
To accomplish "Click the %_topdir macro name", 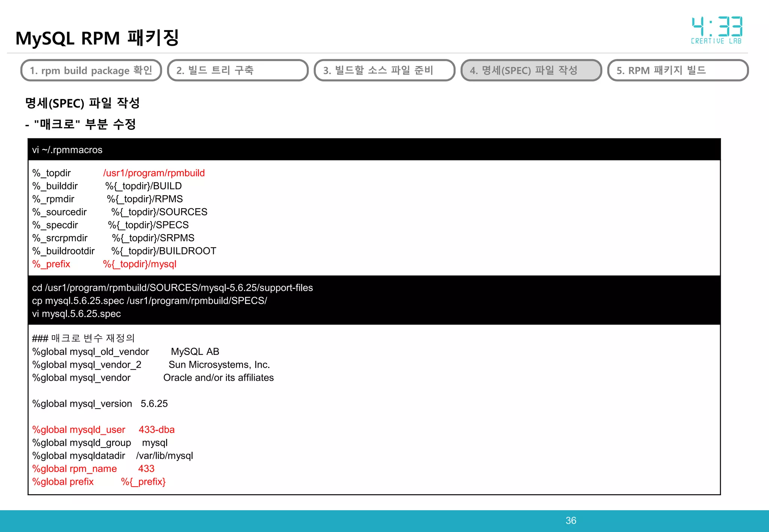I will (51, 173).
